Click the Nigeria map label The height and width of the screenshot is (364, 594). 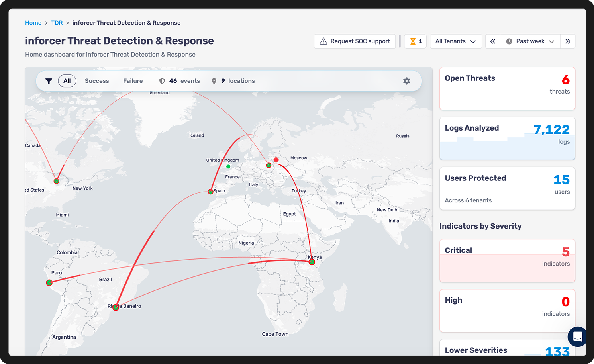pos(246,243)
